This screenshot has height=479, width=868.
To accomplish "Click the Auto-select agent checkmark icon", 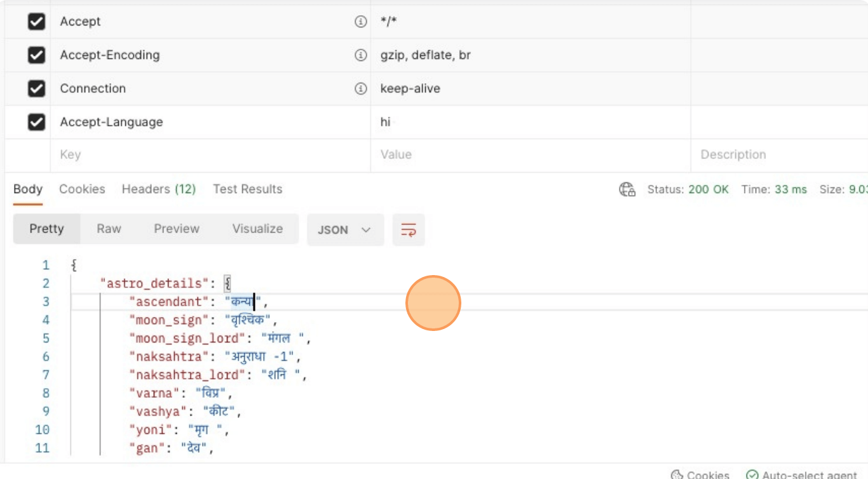I will [x=752, y=475].
